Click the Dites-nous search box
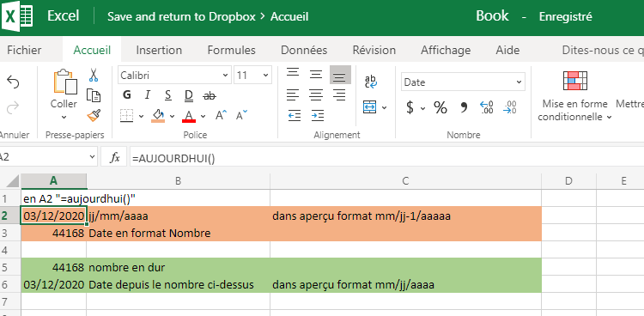Image resolution: width=644 pixels, height=316 pixels. (602, 50)
